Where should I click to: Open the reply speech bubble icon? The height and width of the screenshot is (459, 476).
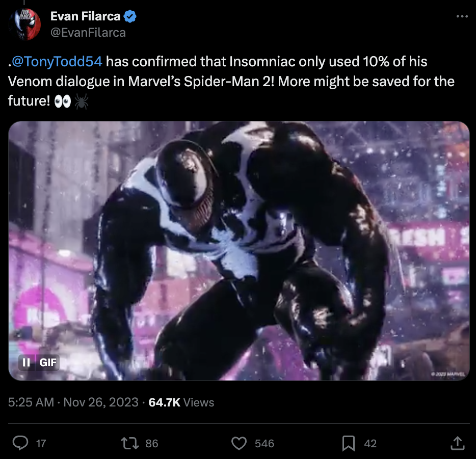click(20, 443)
